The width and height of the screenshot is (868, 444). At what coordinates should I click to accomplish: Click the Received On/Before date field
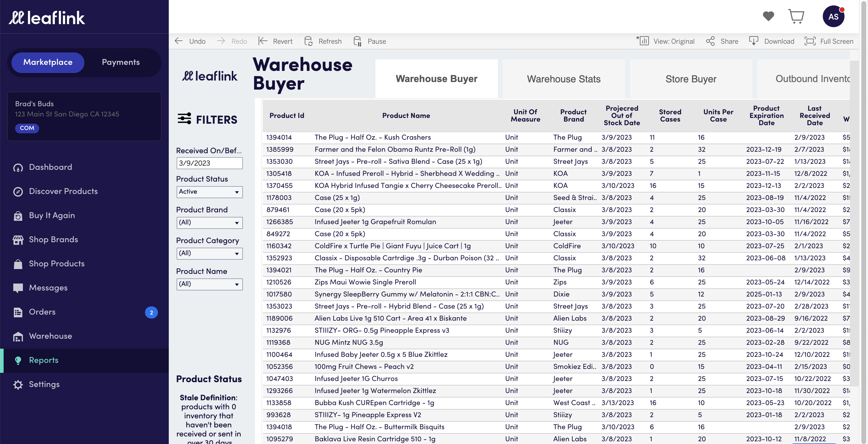tap(209, 163)
